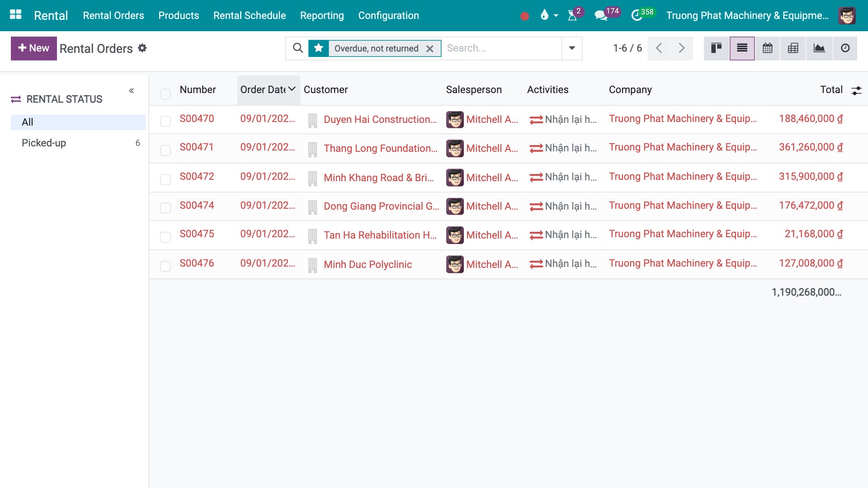Sort by the Order Date column

point(268,90)
